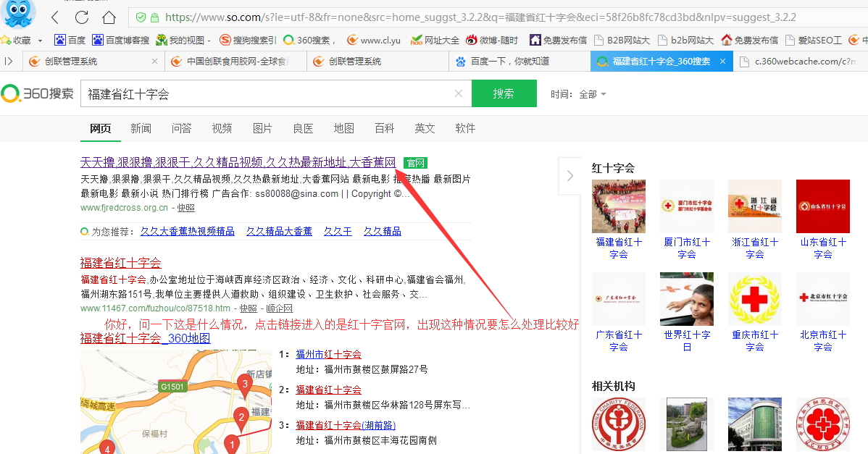Open 360搜索 bookmark
This screenshot has width=868, height=454.
[309, 40]
